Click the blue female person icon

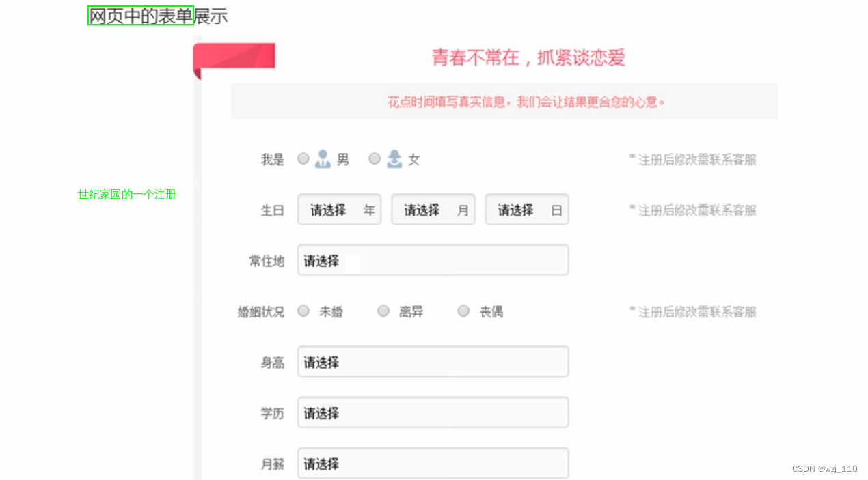click(x=395, y=158)
